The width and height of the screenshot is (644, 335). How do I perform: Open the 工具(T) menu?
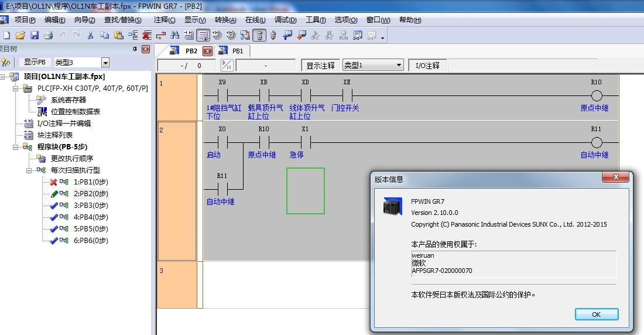coord(316,20)
